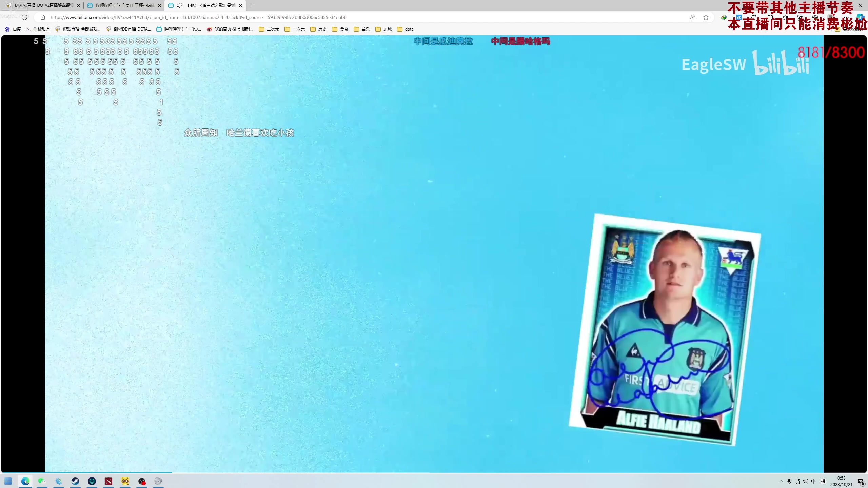Open Microsoft Edge from the taskbar
868x488 pixels.
coord(25,481)
